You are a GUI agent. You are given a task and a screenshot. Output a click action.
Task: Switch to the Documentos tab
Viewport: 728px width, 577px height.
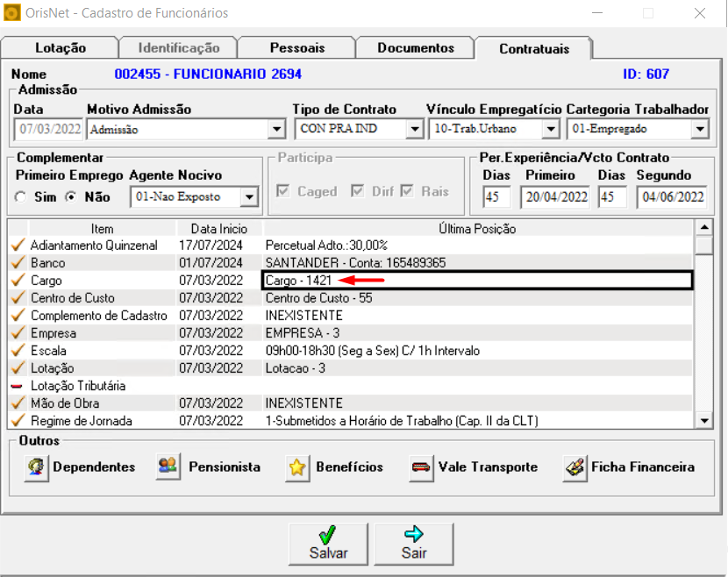(416, 48)
